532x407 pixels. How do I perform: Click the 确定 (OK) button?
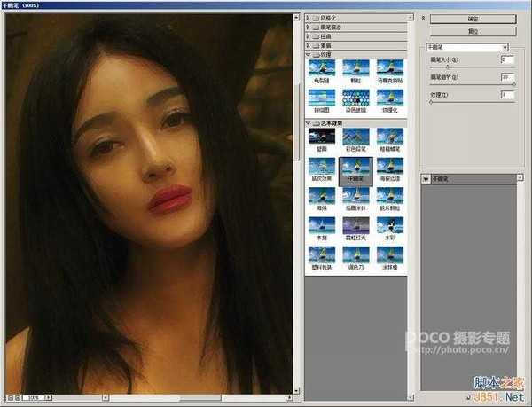pos(473,18)
